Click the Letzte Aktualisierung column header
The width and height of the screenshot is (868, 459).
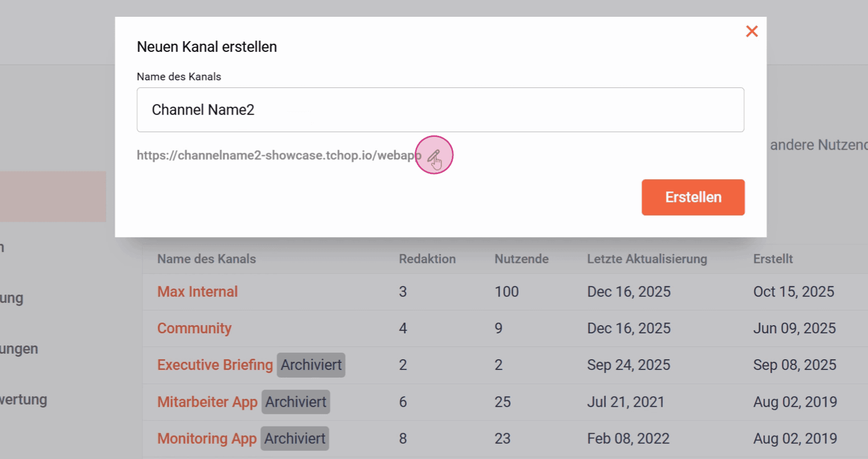(647, 259)
